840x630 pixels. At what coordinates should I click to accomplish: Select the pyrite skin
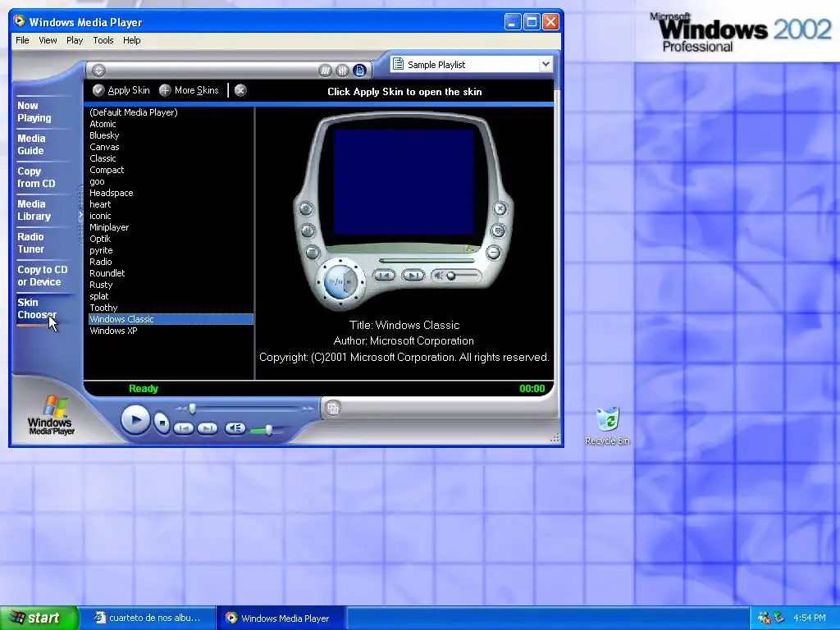pyautogui.click(x=171, y=250)
